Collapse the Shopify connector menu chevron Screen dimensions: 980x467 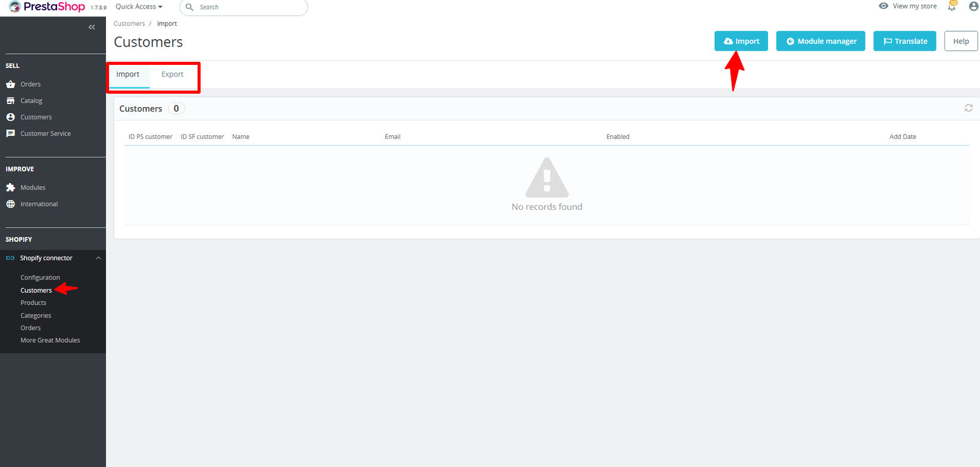pyautogui.click(x=98, y=258)
